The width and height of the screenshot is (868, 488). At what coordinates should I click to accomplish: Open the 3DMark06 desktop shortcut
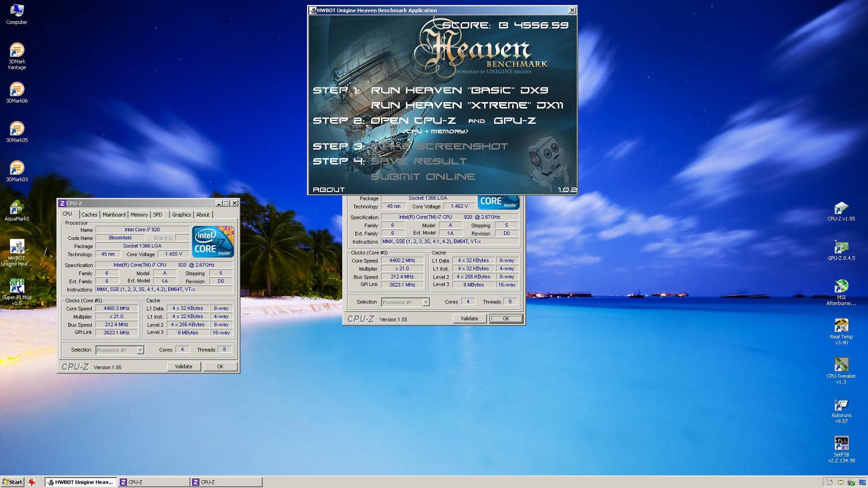pyautogui.click(x=17, y=92)
